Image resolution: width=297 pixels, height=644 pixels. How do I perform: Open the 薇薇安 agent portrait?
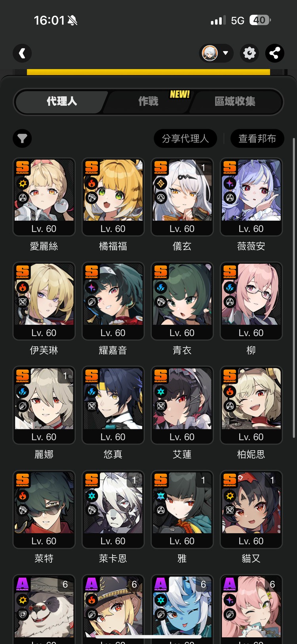251,190
